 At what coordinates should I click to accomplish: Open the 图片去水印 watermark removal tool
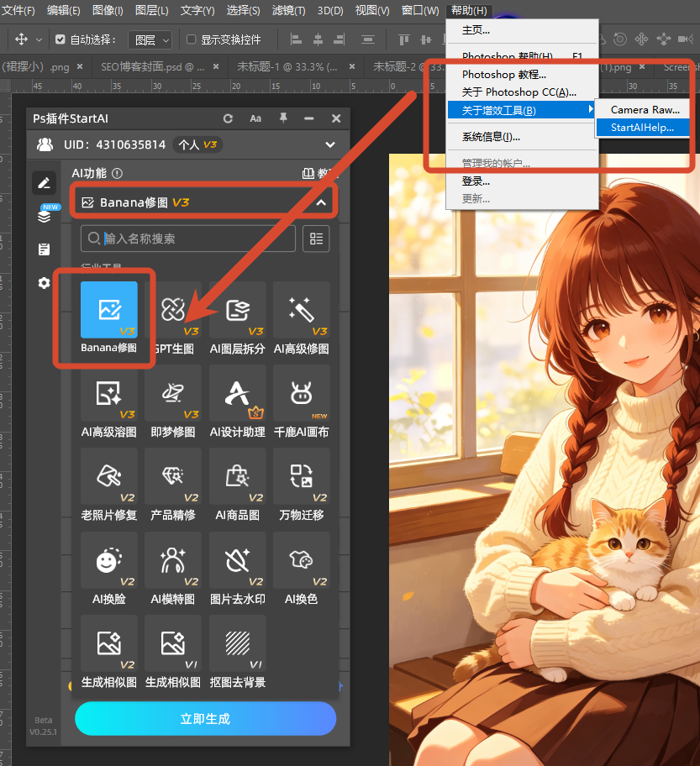tap(238, 560)
